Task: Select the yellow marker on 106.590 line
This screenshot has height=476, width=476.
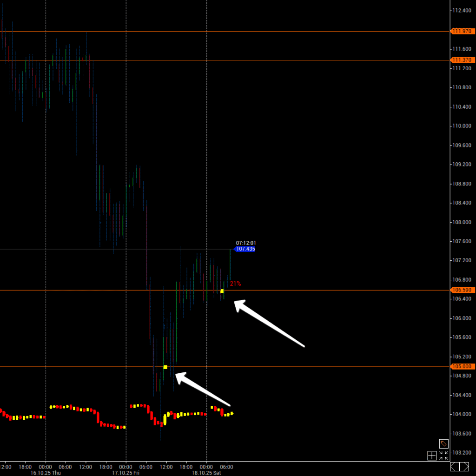Action: tap(222, 291)
